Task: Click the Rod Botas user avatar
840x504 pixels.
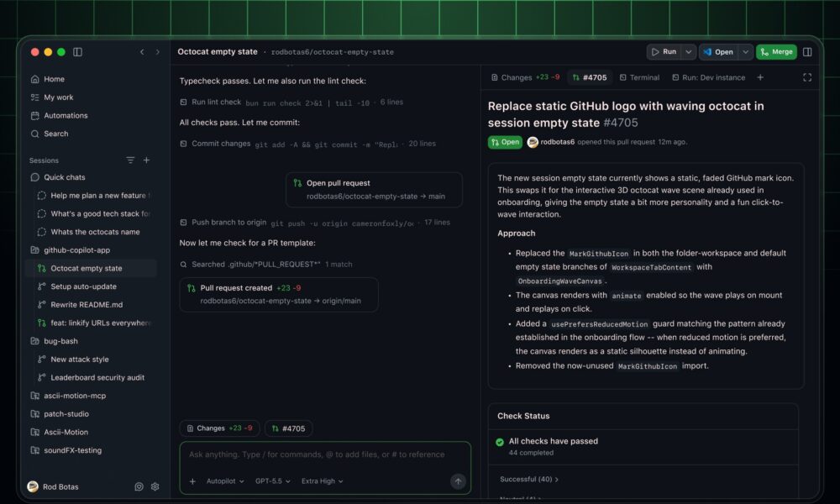Action: [33, 486]
